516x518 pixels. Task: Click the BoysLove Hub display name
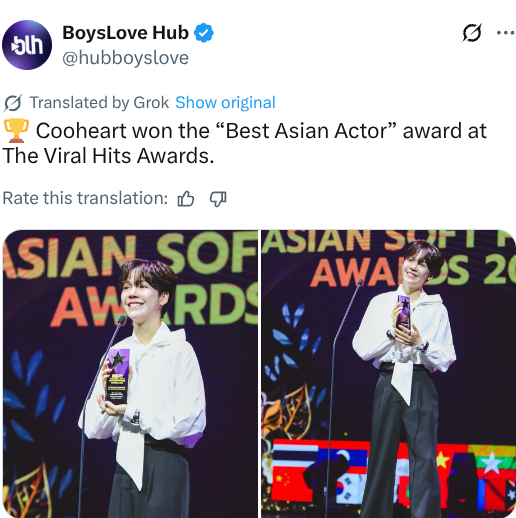tap(125, 33)
